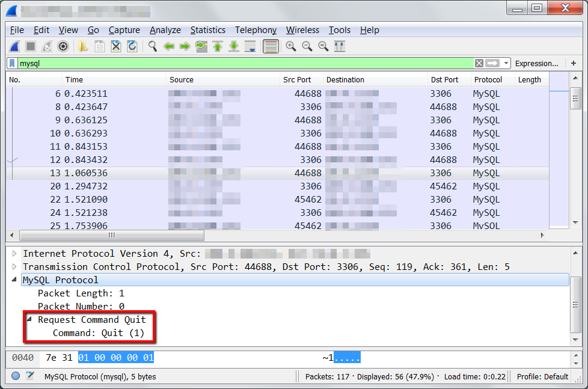Find a packet with magnifier icon
588x389 pixels.
tap(152, 46)
